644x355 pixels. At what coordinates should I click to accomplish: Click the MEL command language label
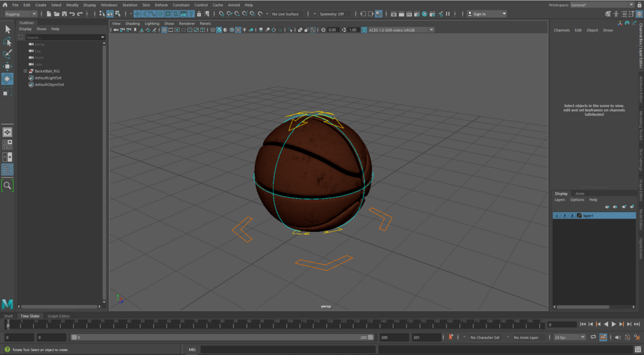coord(192,350)
